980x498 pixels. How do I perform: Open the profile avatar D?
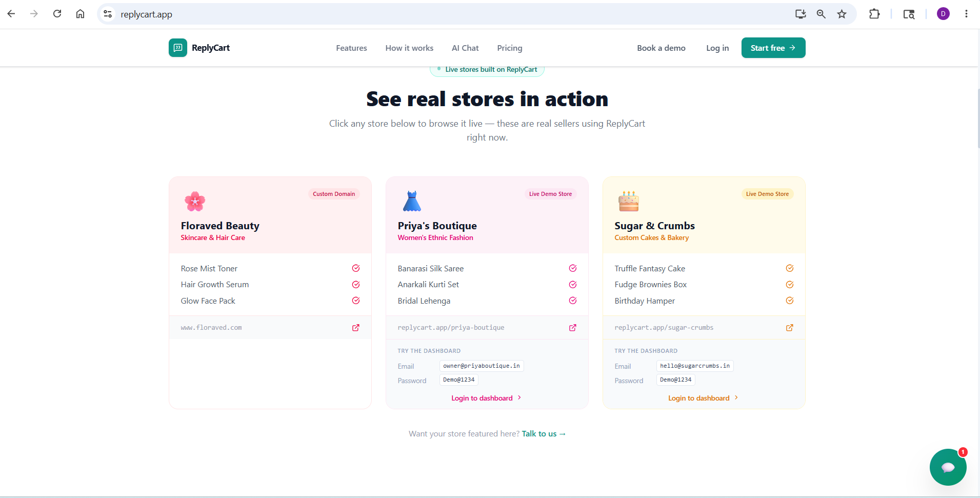(943, 14)
